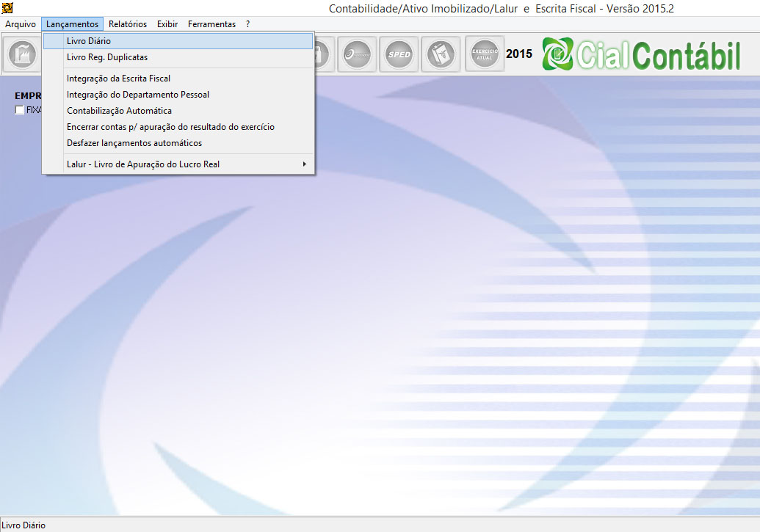Choose Desfazer lançamentos automáticos

pos(134,143)
